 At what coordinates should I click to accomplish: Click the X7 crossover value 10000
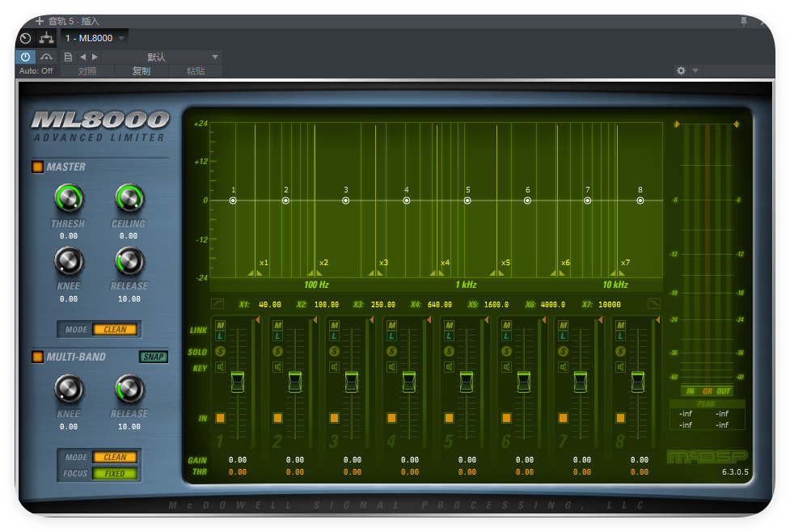[x=610, y=304]
